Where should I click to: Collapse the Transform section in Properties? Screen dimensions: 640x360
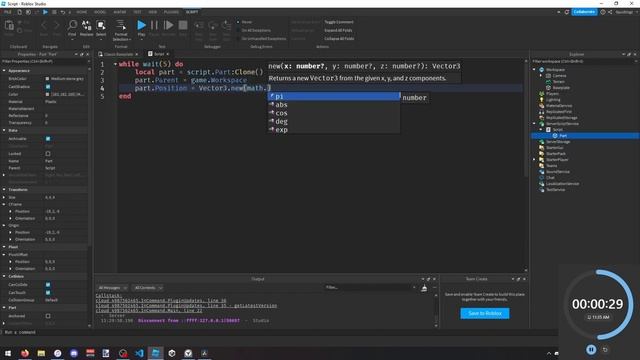coord(4,189)
